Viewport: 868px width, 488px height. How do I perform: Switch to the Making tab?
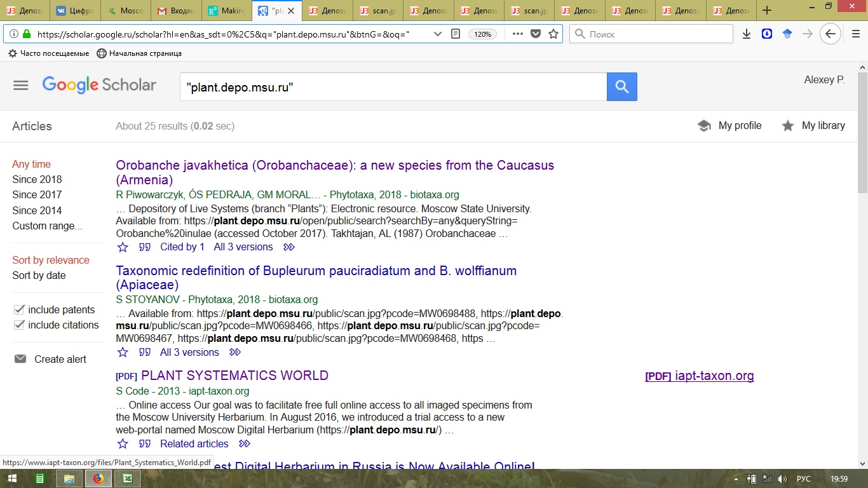(227, 11)
